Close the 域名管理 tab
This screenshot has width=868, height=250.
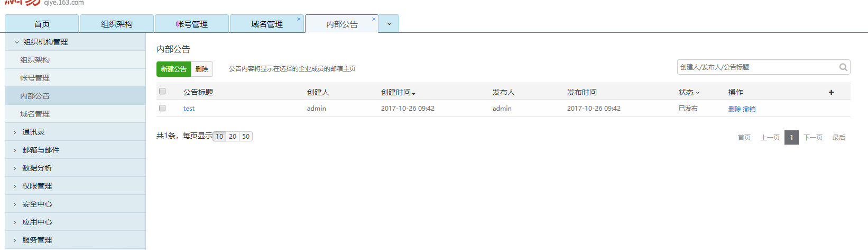pyautogui.click(x=299, y=19)
